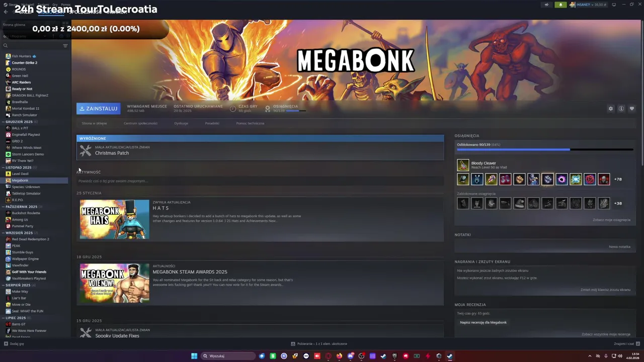Open library filter options icon

coord(65,46)
